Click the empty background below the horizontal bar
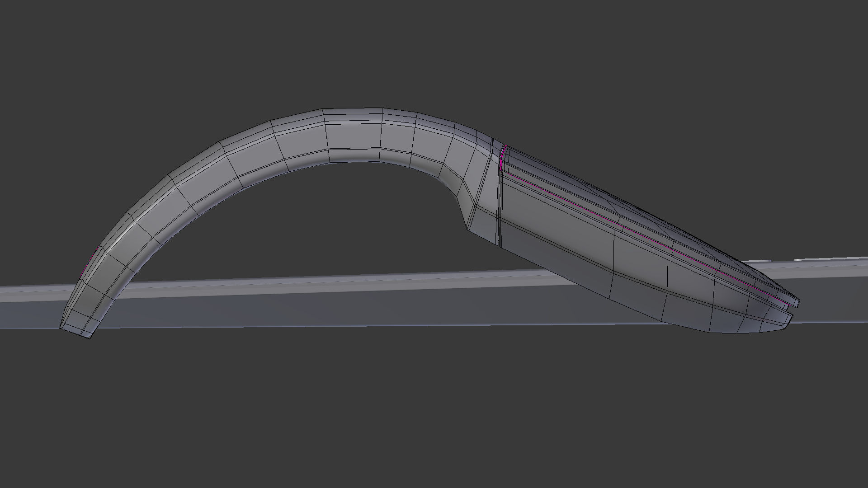868x488 pixels. pos(407,407)
